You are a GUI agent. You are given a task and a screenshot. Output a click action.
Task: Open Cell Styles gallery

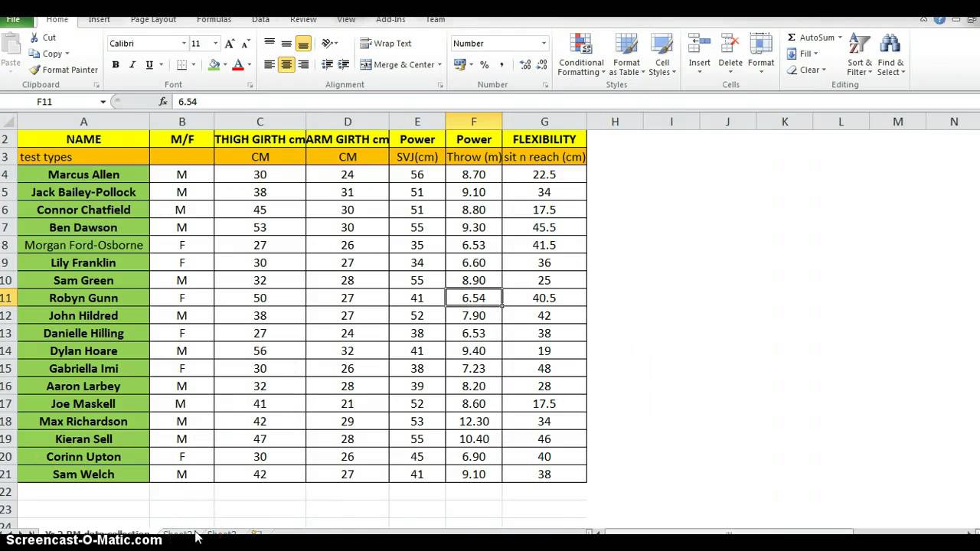(x=661, y=54)
